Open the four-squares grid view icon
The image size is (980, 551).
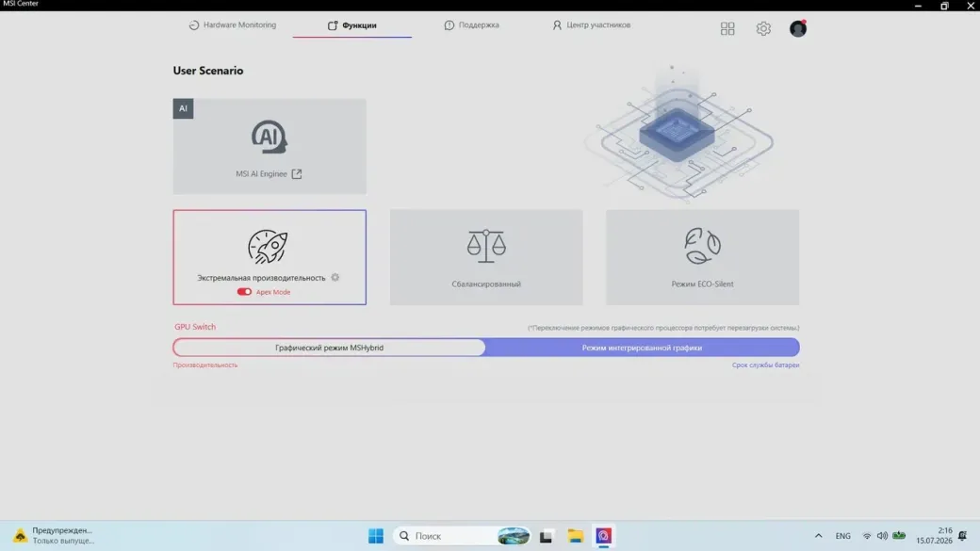tap(727, 29)
